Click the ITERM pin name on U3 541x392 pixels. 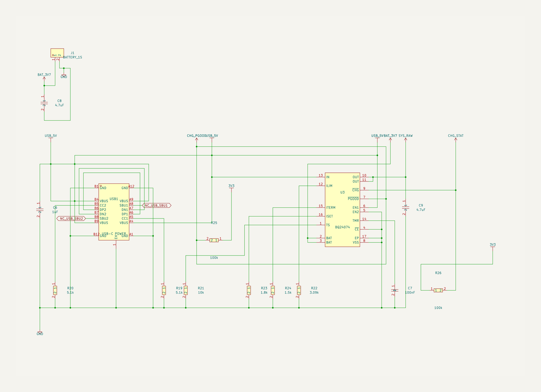[331, 208]
